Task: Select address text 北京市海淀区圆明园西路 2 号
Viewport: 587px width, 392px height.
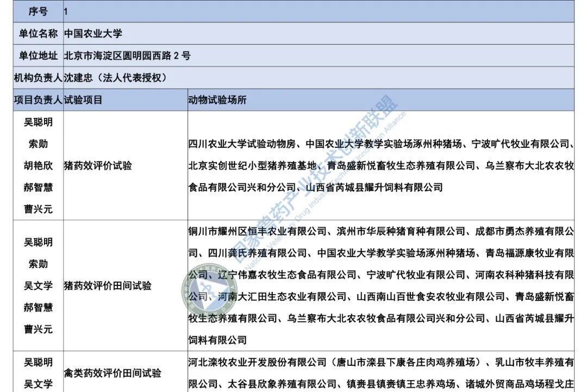Action: click(127, 56)
